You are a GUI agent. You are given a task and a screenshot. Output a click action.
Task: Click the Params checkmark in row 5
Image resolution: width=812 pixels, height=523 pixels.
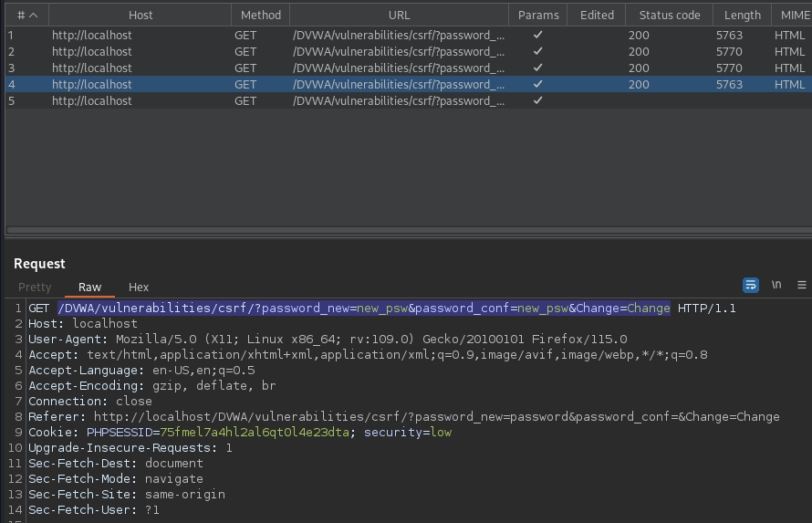click(537, 101)
